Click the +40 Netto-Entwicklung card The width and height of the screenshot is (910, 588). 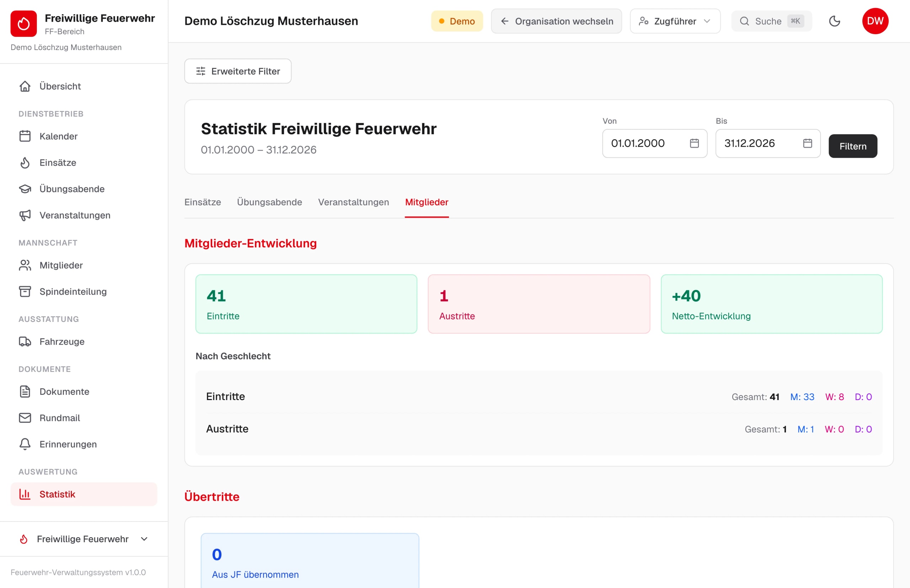pyautogui.click(x=771, y=304)
